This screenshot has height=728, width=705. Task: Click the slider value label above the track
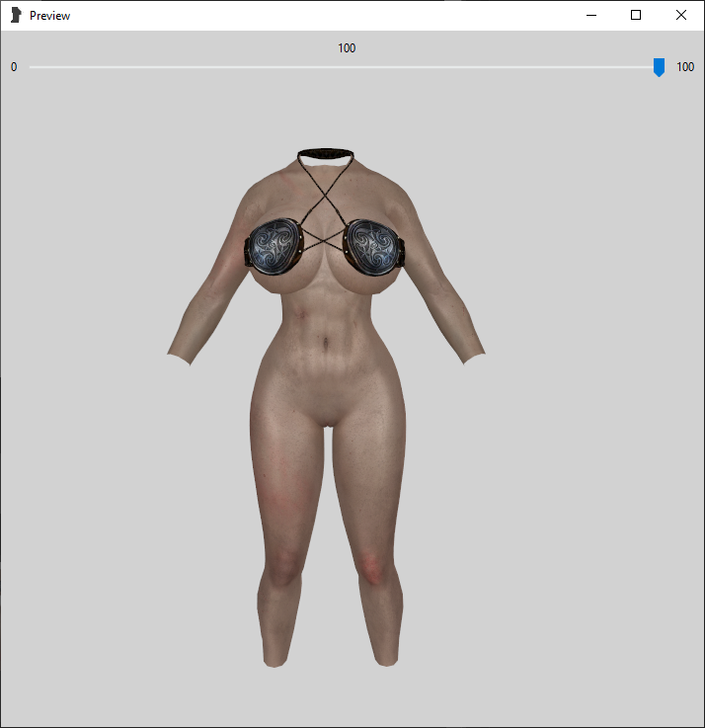click(x=347, y=48)
